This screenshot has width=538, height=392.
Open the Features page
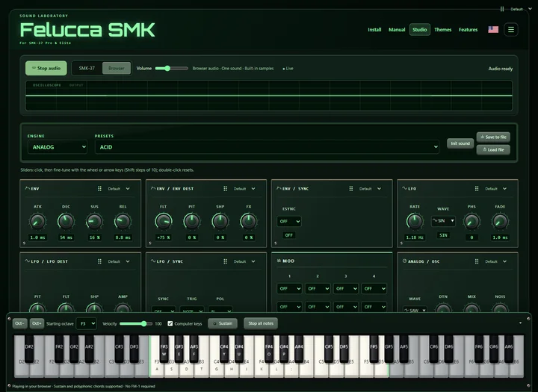tap(468, 30)
